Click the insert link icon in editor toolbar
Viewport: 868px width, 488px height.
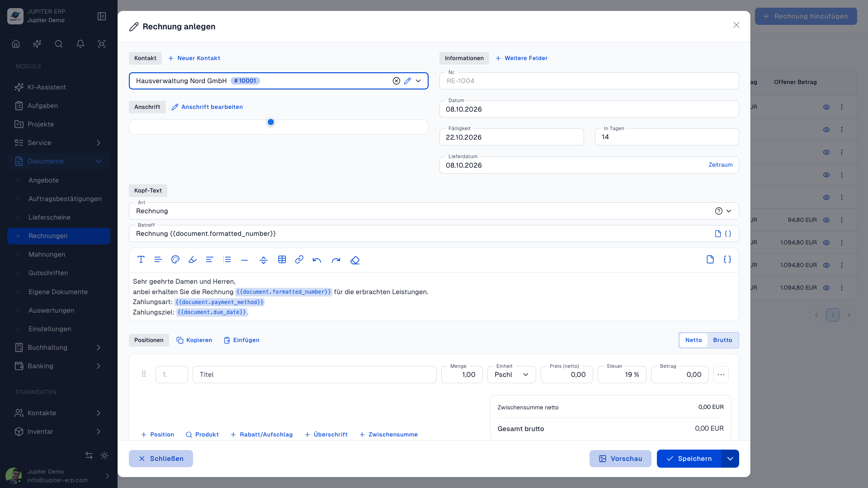[299, 259]
